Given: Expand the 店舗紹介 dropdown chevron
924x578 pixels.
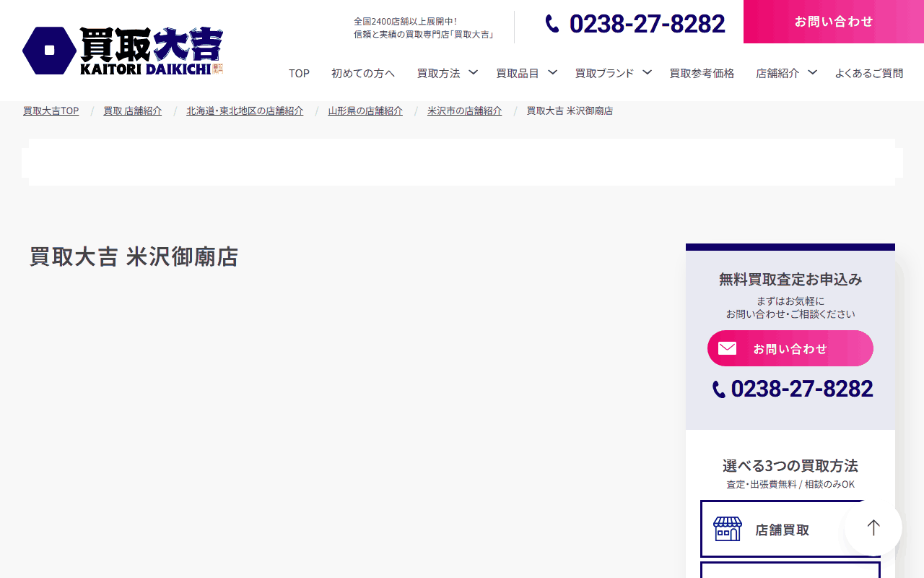Looking at the screenshot, I should tap(812, 72).
